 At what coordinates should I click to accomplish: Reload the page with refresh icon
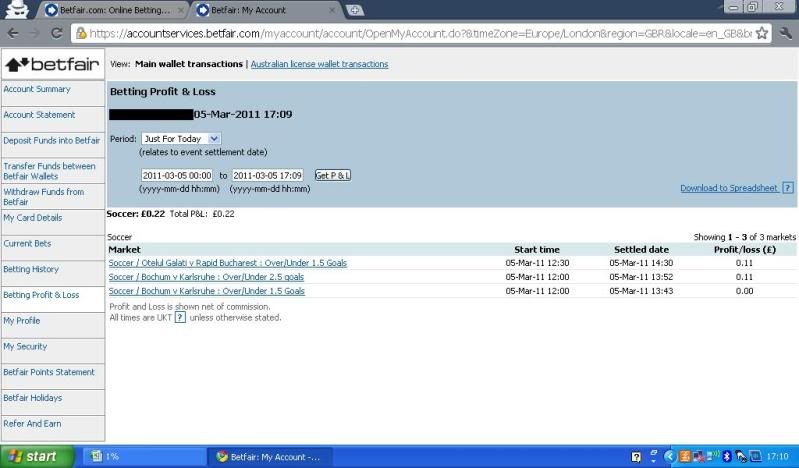[57, 34]
